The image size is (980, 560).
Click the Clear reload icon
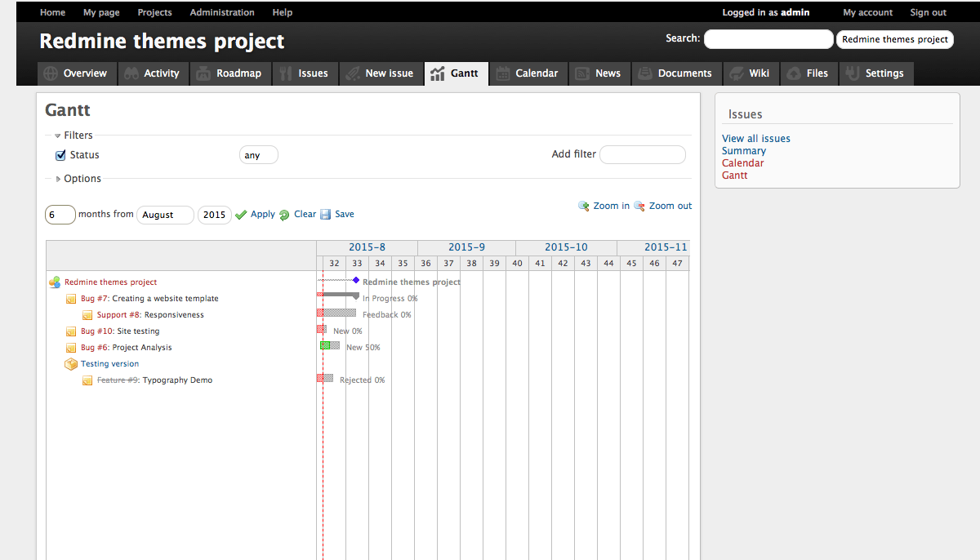[x=284, y=215]
